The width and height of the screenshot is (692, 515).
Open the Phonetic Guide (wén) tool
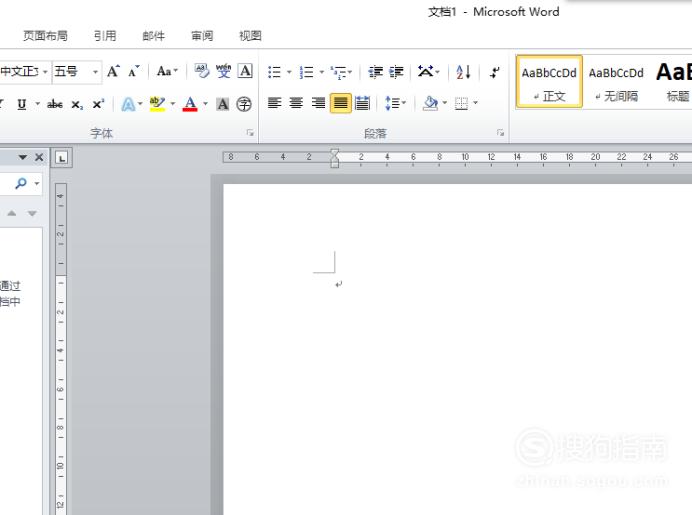tap(223, 71)
